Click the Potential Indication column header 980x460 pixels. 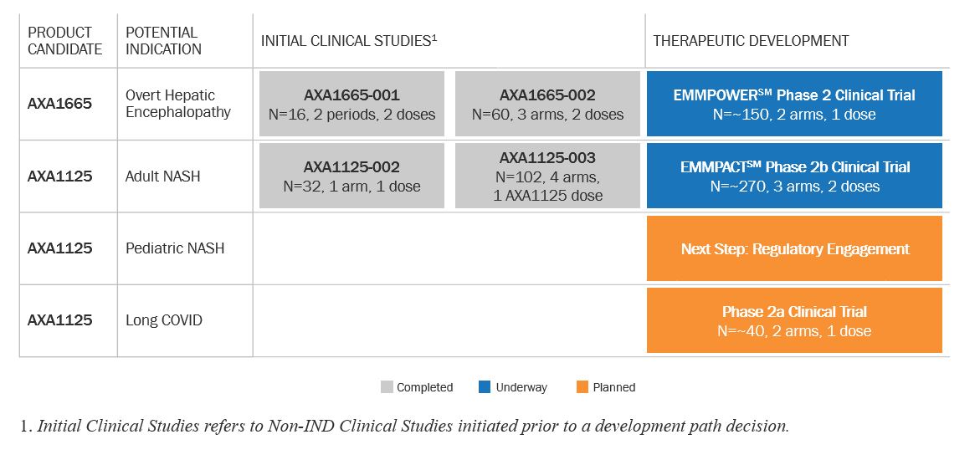163,41
